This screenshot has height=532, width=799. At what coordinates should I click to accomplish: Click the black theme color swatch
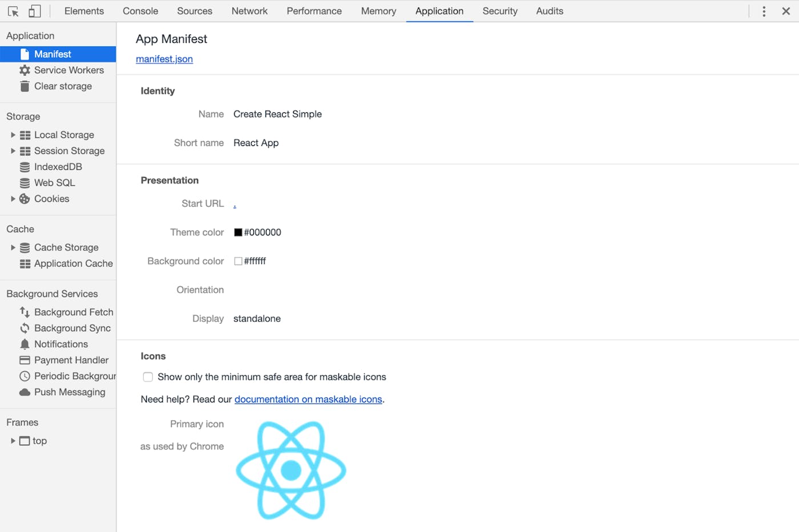[x=238, y=232]
